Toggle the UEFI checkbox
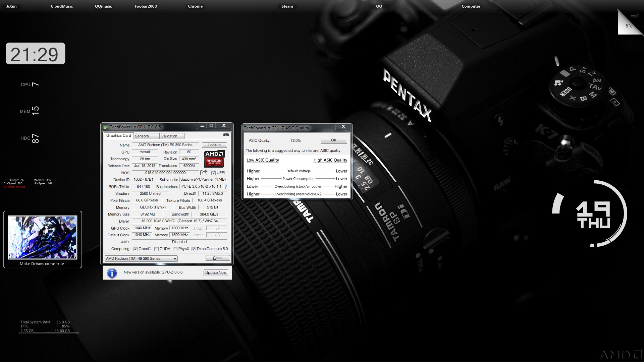 pyautogui.click(x=213, y=173)
